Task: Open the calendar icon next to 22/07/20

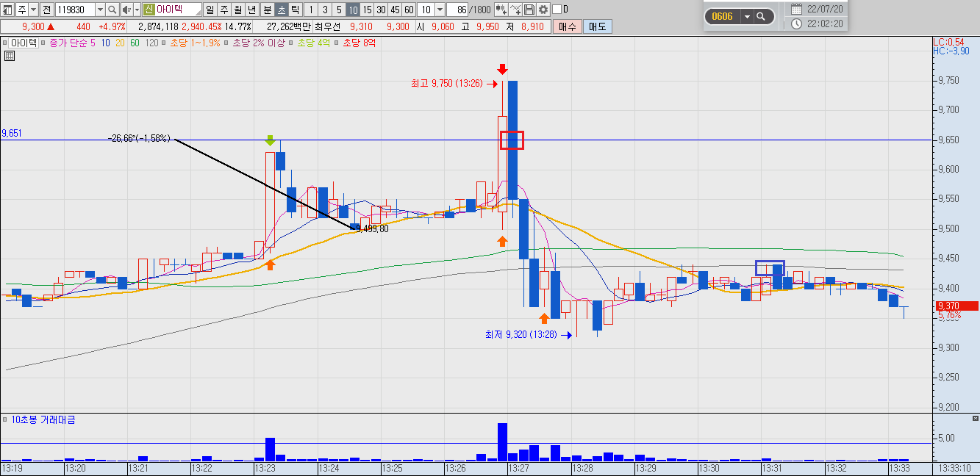Action: click(x=797, y=9)
